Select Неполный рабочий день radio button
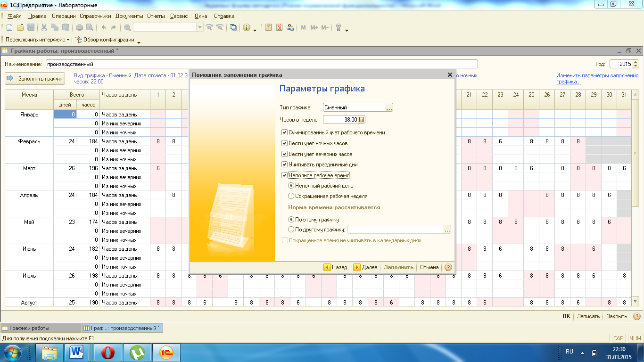The image size is (644, 362). tap(291, 186)
